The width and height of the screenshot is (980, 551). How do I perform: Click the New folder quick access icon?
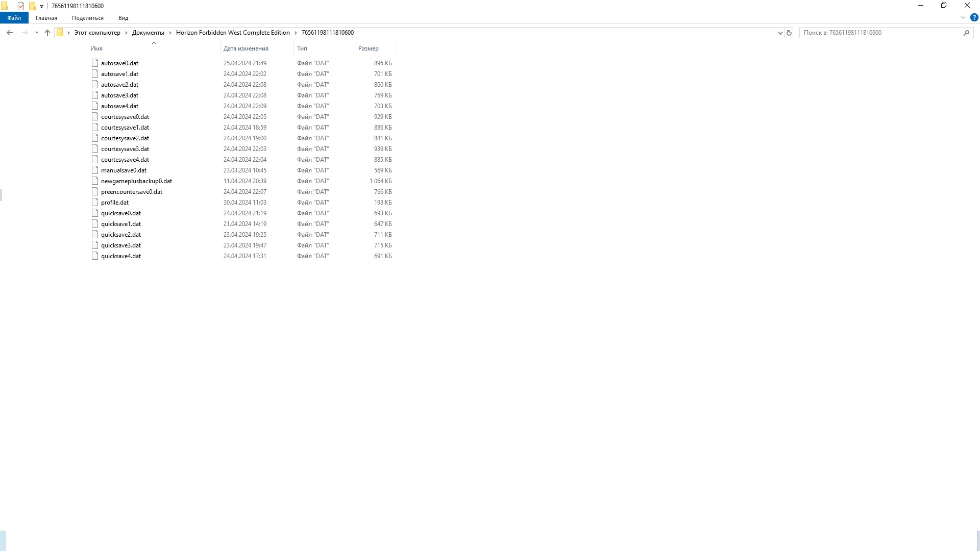coord(32,6)
